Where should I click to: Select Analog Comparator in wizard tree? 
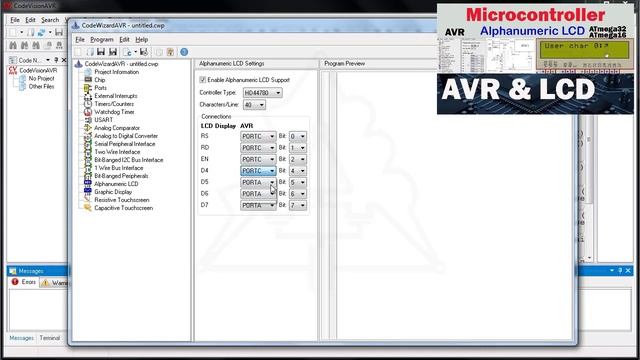117,128
